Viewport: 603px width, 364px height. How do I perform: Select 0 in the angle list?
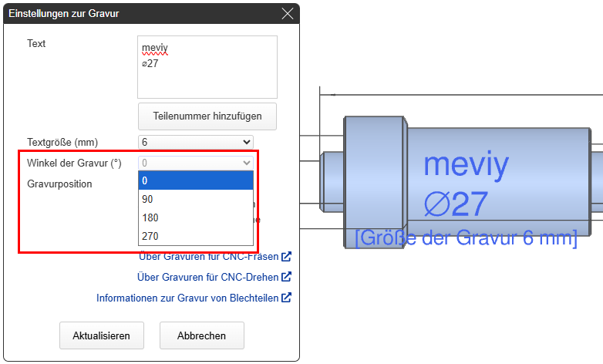click(196, 180)
